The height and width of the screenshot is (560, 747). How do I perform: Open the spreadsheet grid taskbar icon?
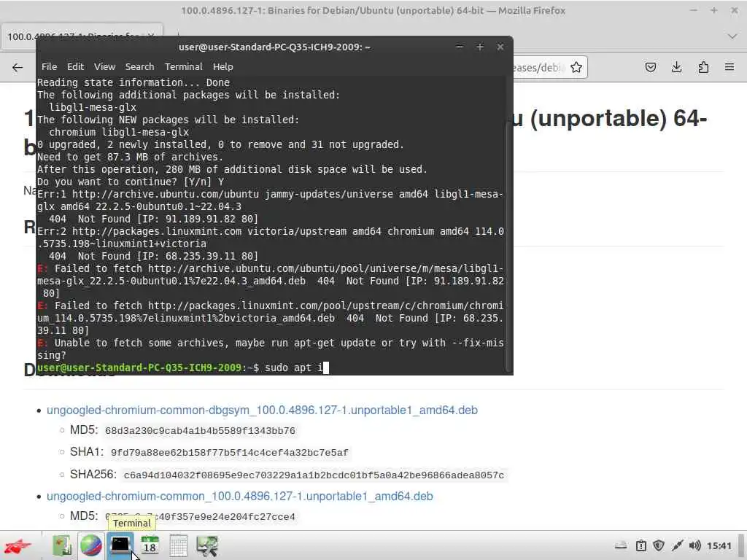click(178, 545)
